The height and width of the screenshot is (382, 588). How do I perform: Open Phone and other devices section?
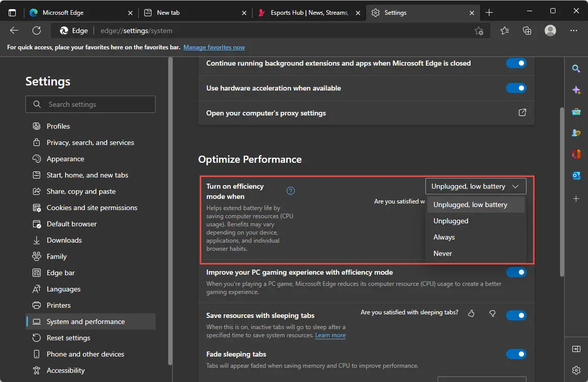click(90, 354)
